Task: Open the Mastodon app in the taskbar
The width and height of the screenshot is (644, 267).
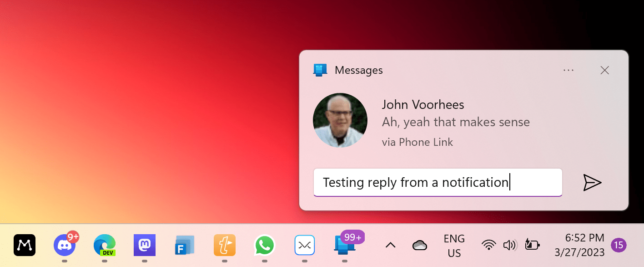Action: click(x=145, y=245)
